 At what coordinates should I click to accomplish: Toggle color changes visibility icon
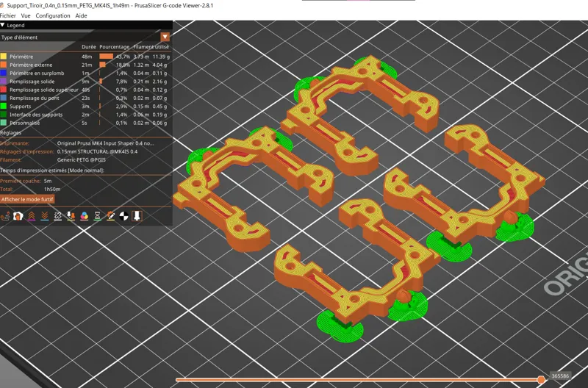pos(84,216)
